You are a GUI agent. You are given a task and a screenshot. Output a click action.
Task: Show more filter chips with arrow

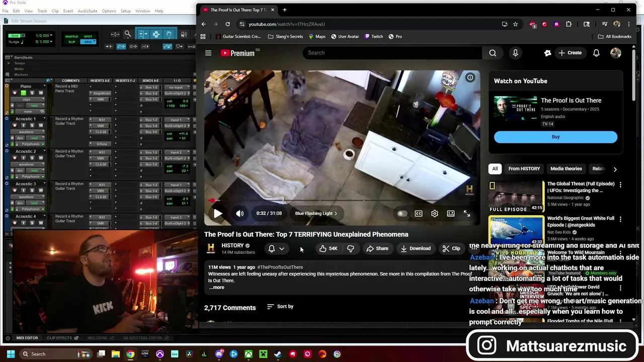pos(615,169)
